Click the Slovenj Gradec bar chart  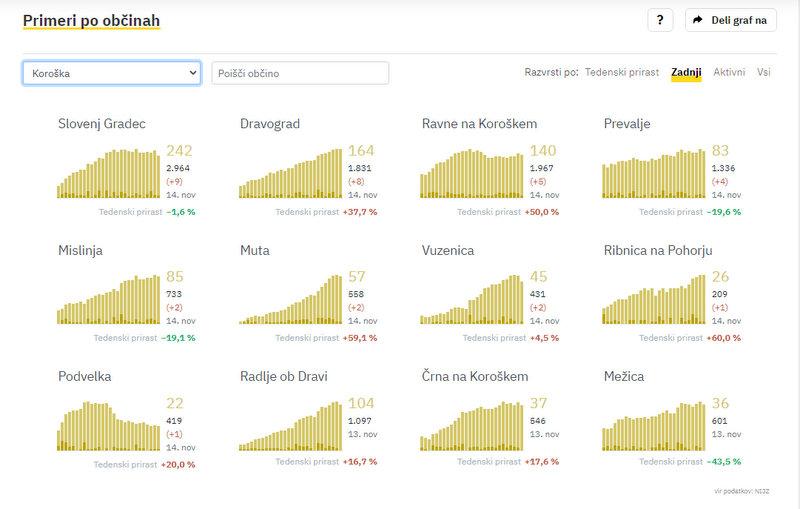tap(109, 173)
